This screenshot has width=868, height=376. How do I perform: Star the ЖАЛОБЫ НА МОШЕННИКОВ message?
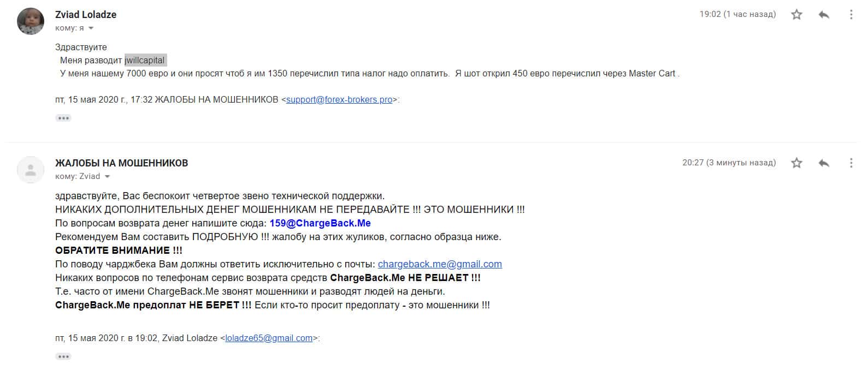point(796,163)
